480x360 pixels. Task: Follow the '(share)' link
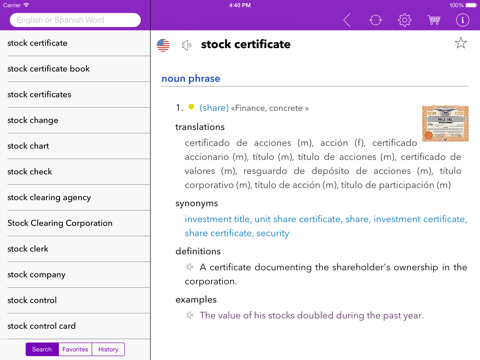[214, 108]
